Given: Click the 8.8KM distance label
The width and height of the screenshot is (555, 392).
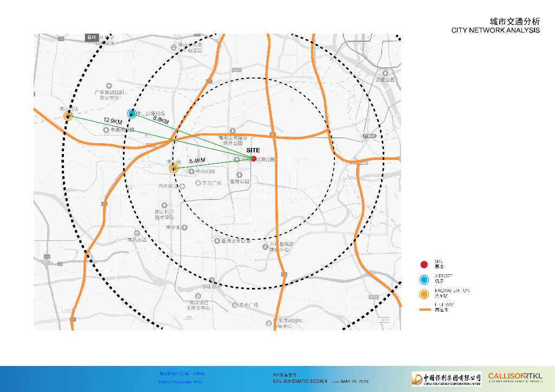Looking at the screenshot, I should click(161, 119).
